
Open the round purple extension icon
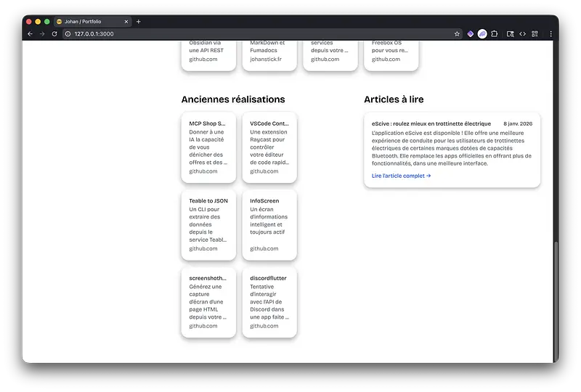482,33
